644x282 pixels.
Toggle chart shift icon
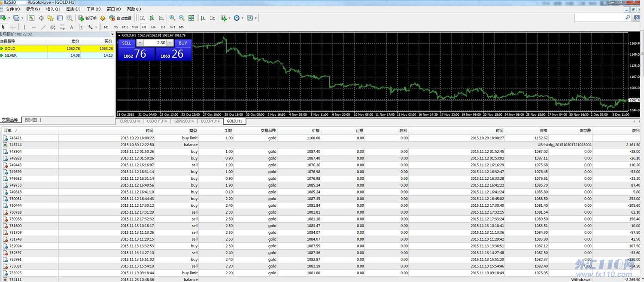[212, 18]
